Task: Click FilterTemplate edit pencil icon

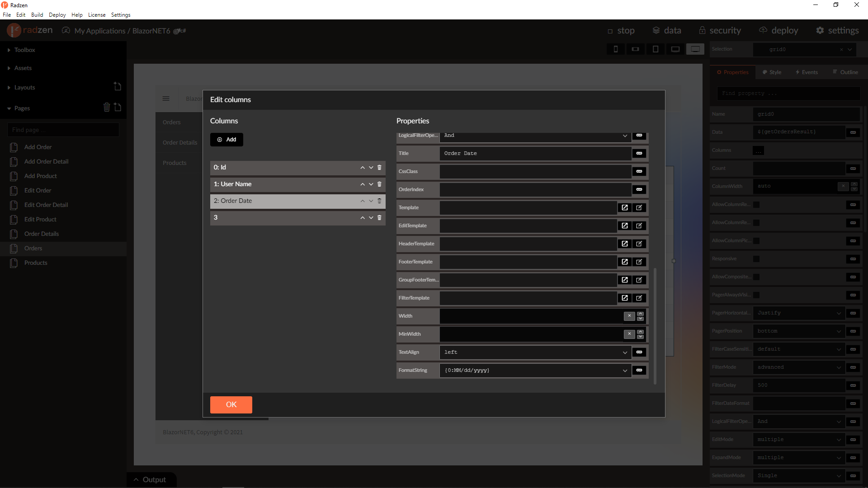Action: tap(639, 298)
